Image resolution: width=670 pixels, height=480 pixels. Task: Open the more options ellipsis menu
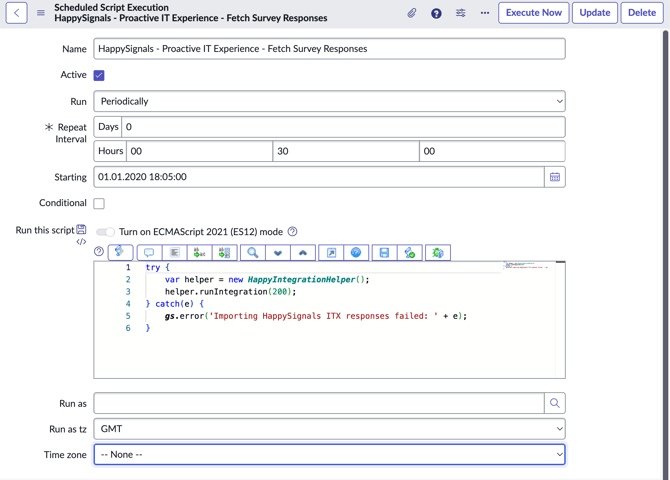485,13
